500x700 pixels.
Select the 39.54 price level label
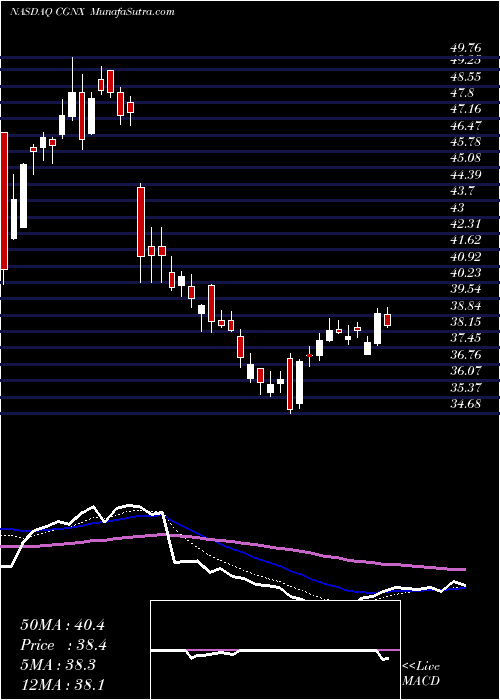click(465, 289)
